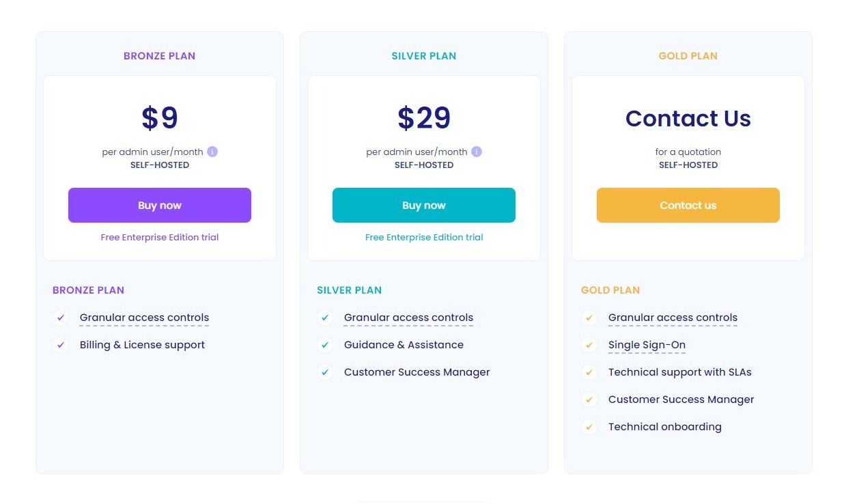Image resolution: width=846 pixels, height=504 pixels.
Task: Click the checkmark beside Guidance & Assistance
Action: [x=325, y=345]
